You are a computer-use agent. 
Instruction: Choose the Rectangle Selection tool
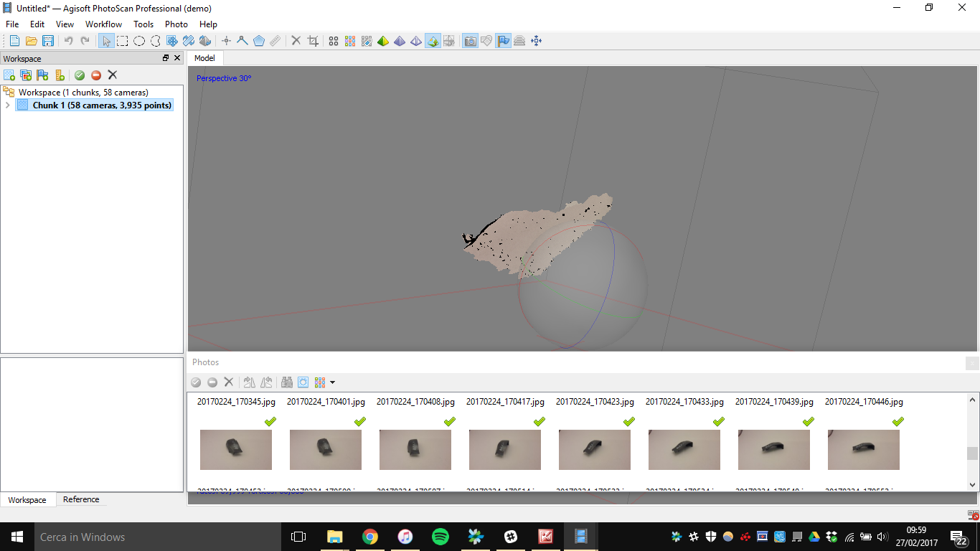pos(123,41)
